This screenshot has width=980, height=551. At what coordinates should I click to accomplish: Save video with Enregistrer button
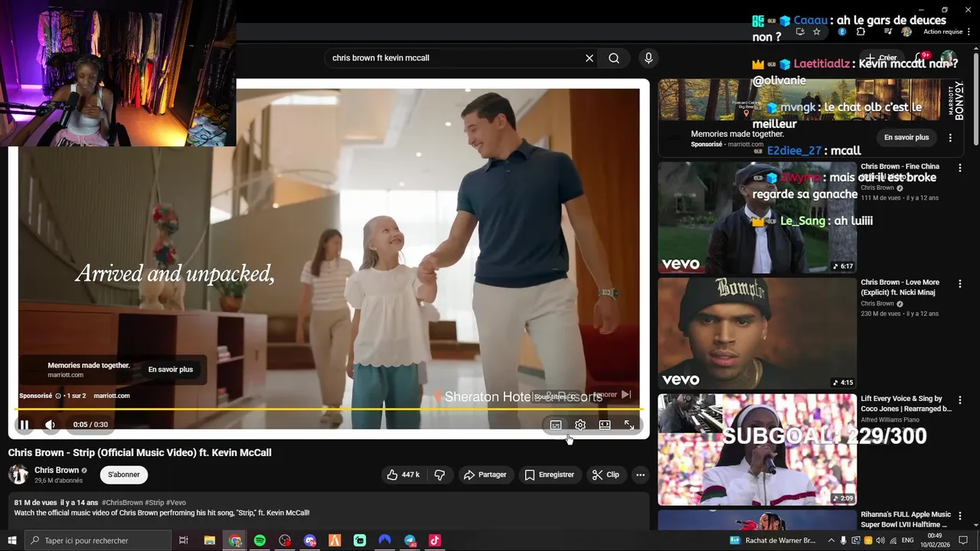[x=549, y=474]
